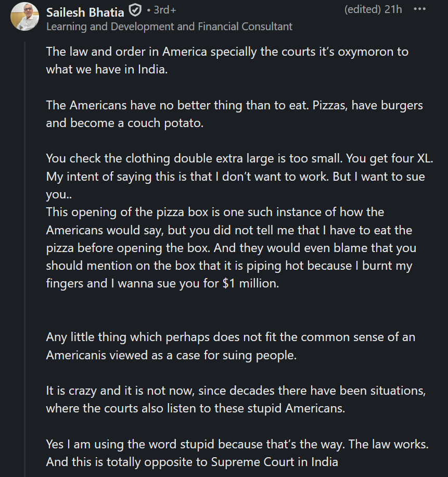Click the paragraph starting "Any little thing"

tap(231, 346)
